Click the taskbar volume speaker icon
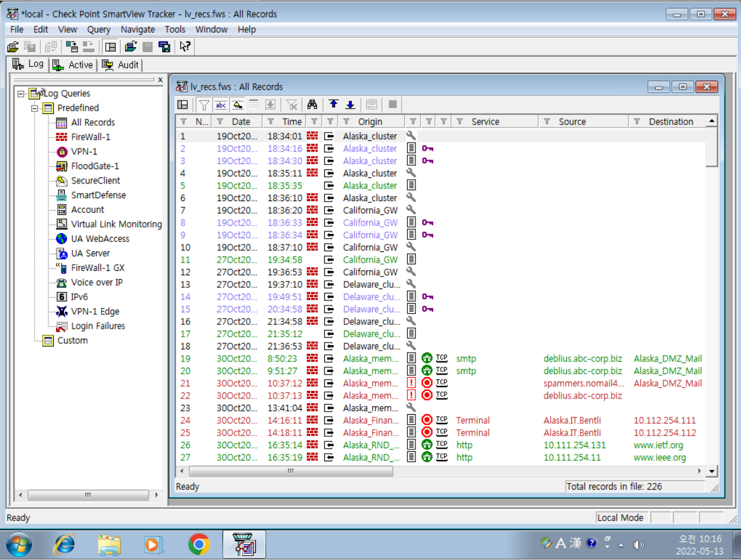The width and height of the screenshot is (741, 560). 639,544
